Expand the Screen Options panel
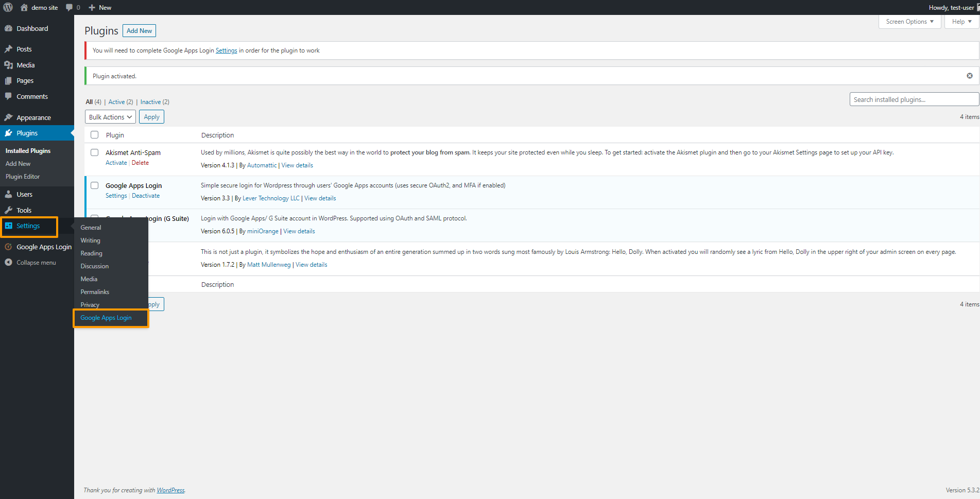 [909, 22]
